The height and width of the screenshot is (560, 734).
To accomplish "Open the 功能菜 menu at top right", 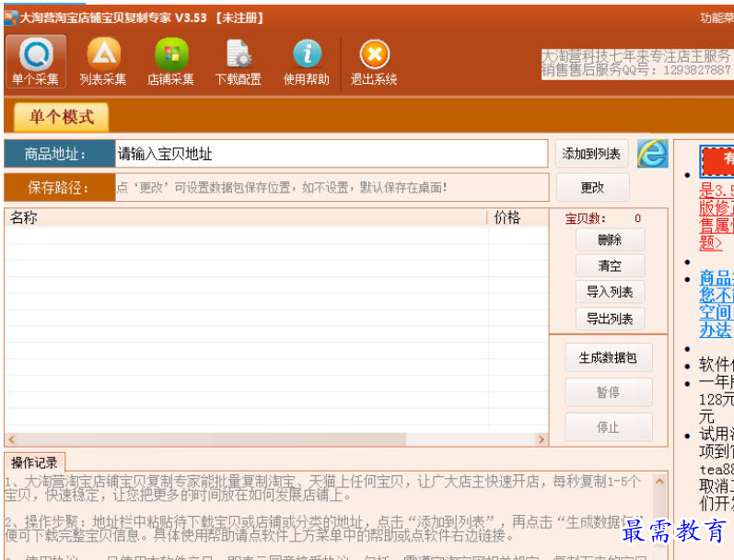I will (x=717, y=17).
